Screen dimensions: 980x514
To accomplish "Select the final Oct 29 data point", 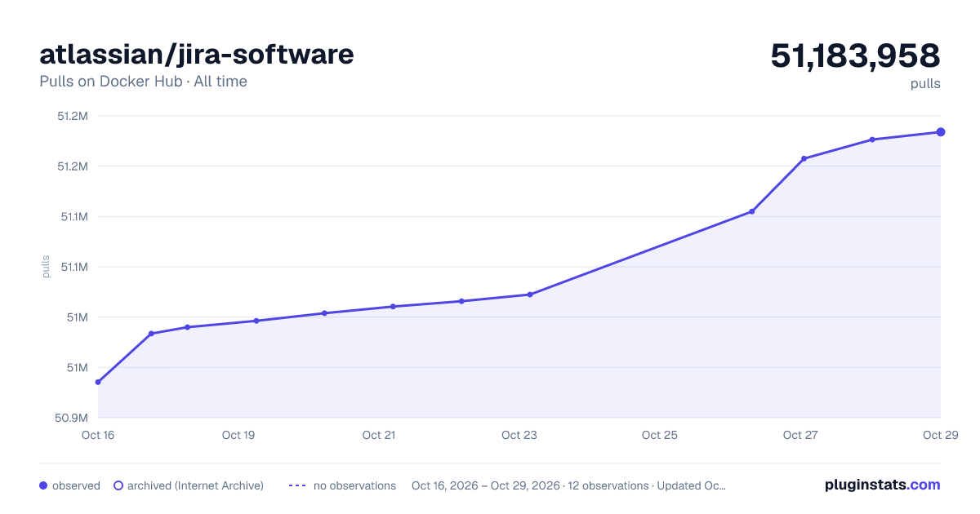I will point(941,132).
